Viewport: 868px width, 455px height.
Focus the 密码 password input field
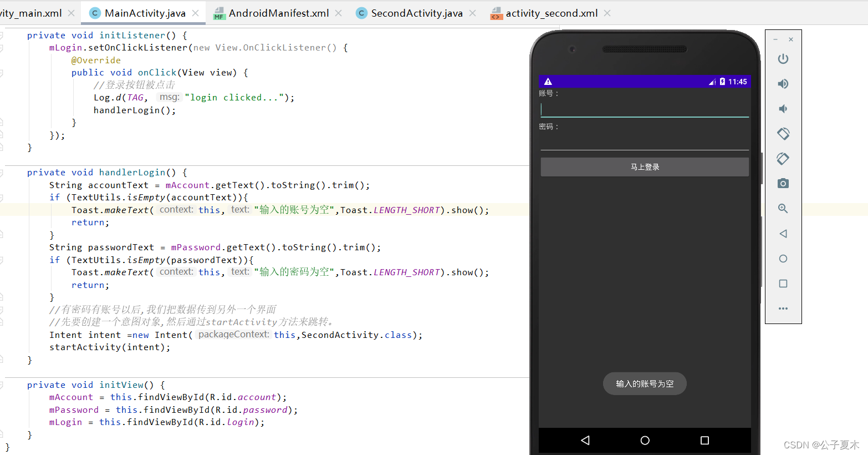645,141
